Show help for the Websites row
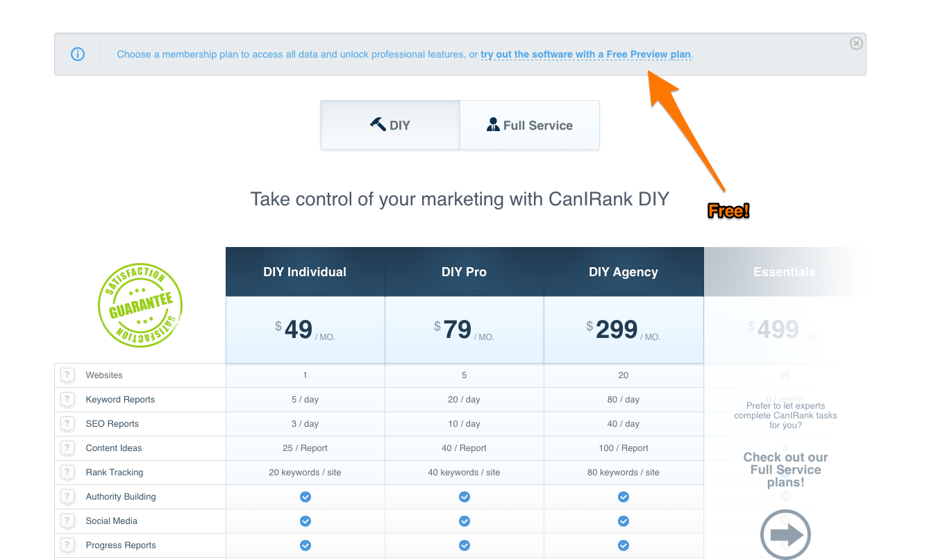Screen dimensions: 929x560 point(67,375)
